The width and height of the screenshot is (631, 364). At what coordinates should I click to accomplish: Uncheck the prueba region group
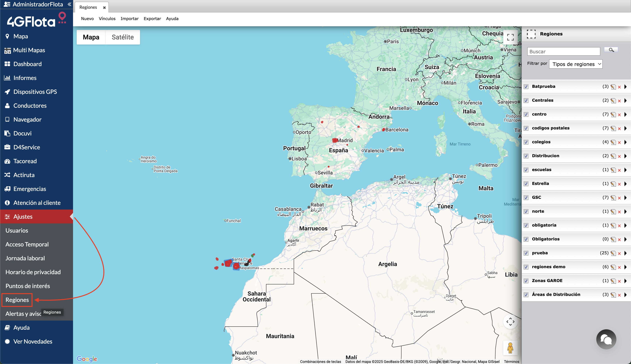(526, 253)
